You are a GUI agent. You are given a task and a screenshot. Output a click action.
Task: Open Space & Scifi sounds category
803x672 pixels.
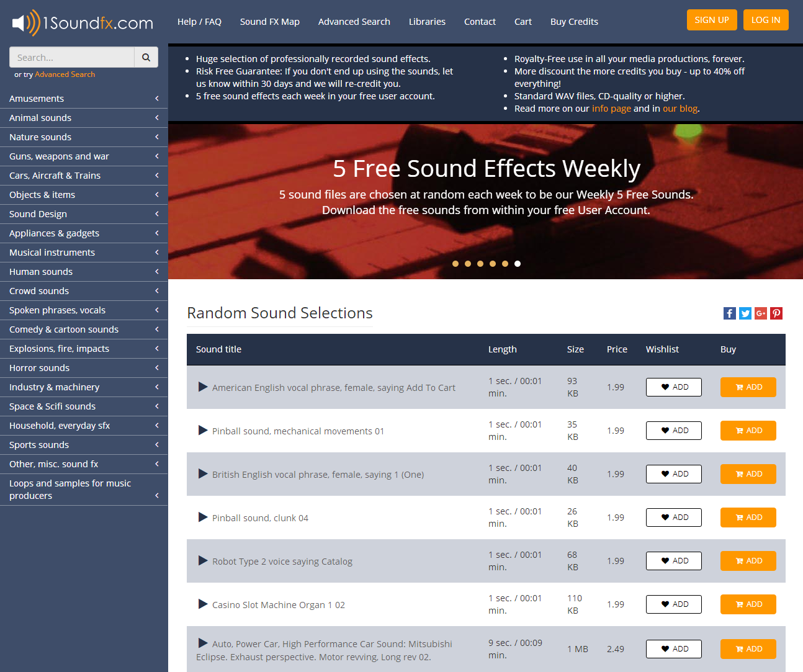pos(84,406)
